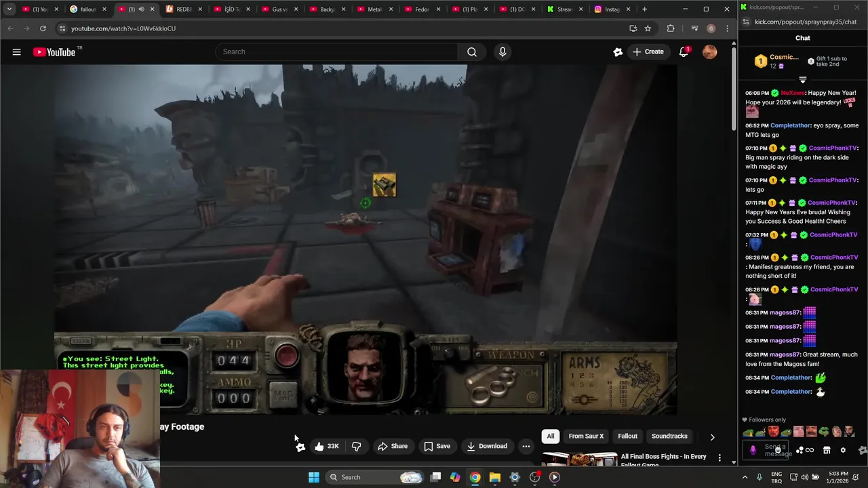Click the Create button on YouTube

(648, 52)
